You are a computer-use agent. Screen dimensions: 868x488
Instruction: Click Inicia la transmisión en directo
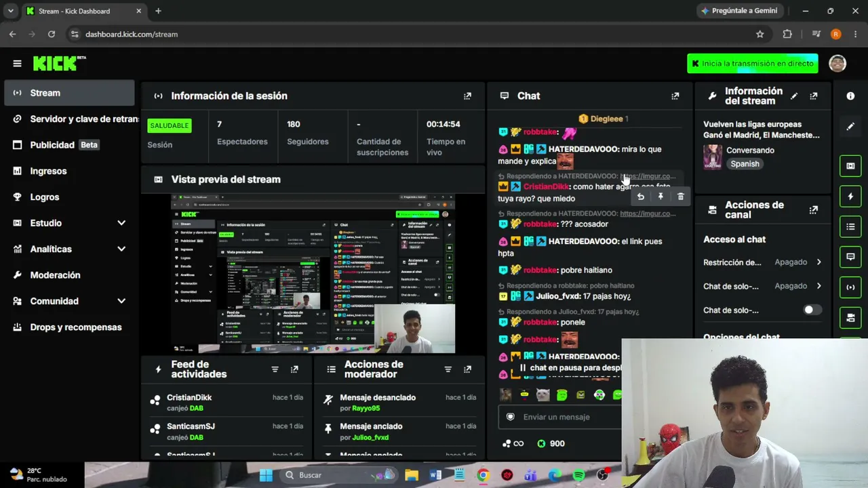(x=753, y=64)
